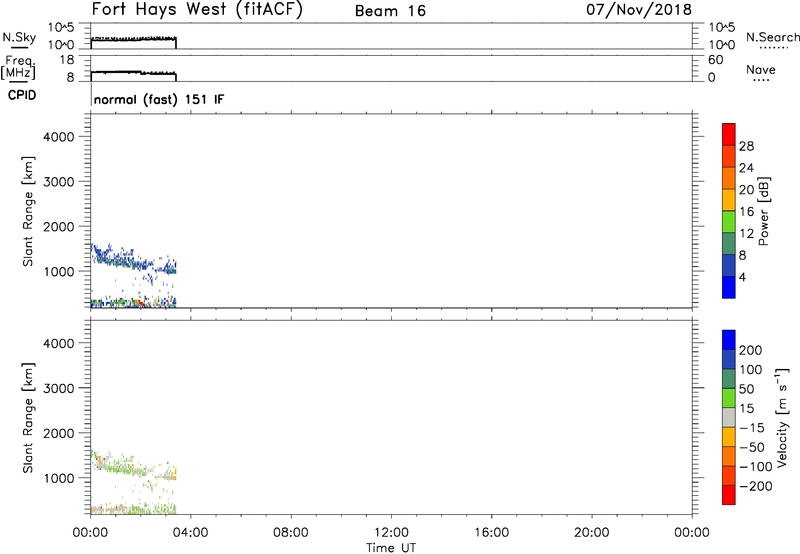Click the '12:00' time axis label

point(391,533)
